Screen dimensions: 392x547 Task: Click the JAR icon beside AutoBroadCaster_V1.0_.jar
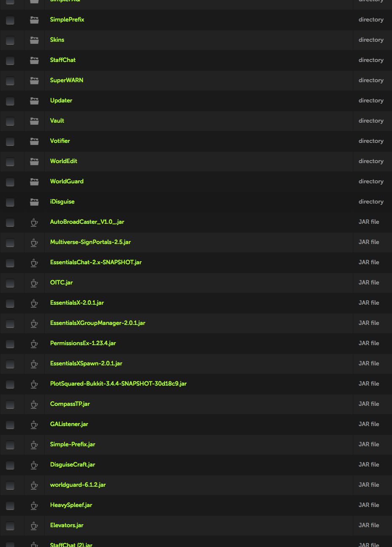[x=34, y=222]
